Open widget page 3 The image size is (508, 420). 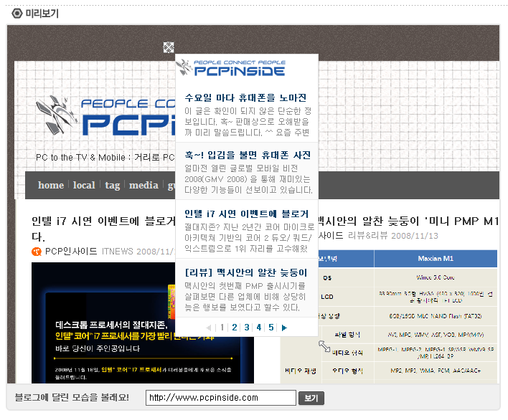247,328
